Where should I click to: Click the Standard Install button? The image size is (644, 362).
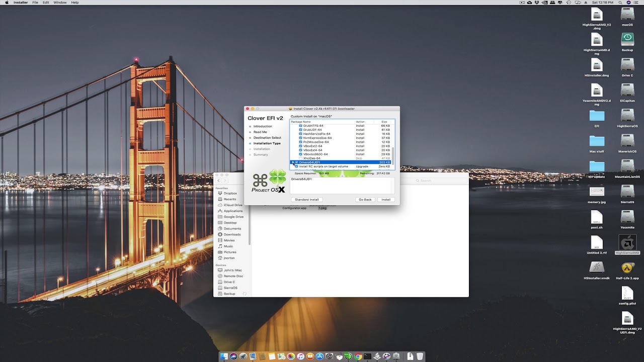coord(307,200)
